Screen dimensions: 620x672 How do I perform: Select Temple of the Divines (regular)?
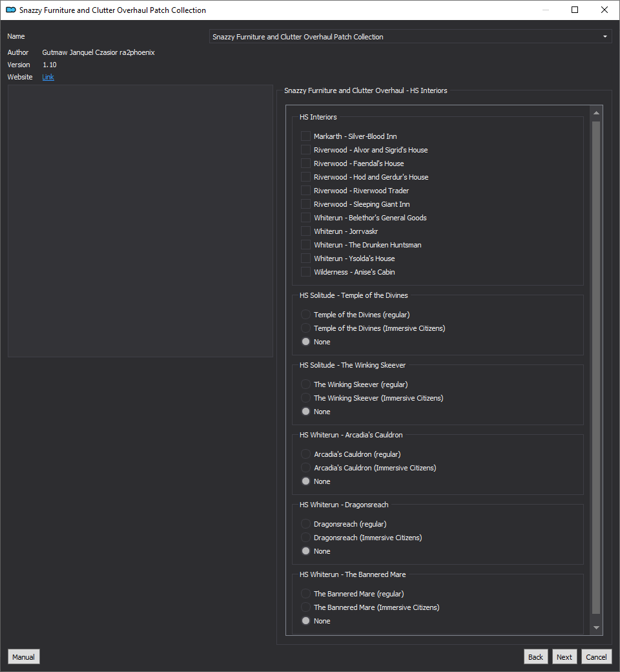click(x=305, y=315)
